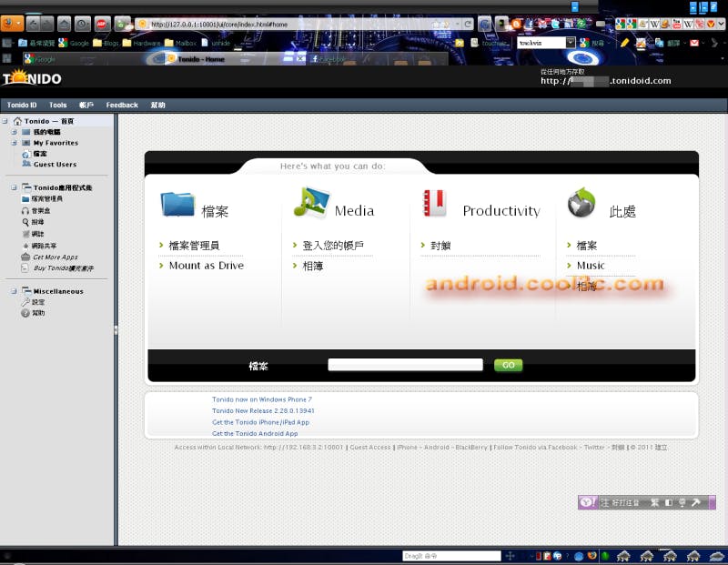
Task: Click the file manager folder icon in sidebar
Action: [x=25, y=198]
